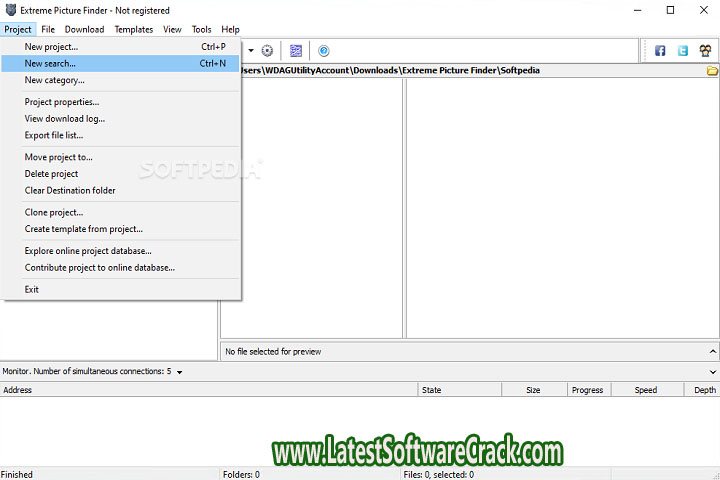Click the 'Files: 0, selected: 0' status entry
720x480 pixels.
pyautogui.click(x=439, y=474)
